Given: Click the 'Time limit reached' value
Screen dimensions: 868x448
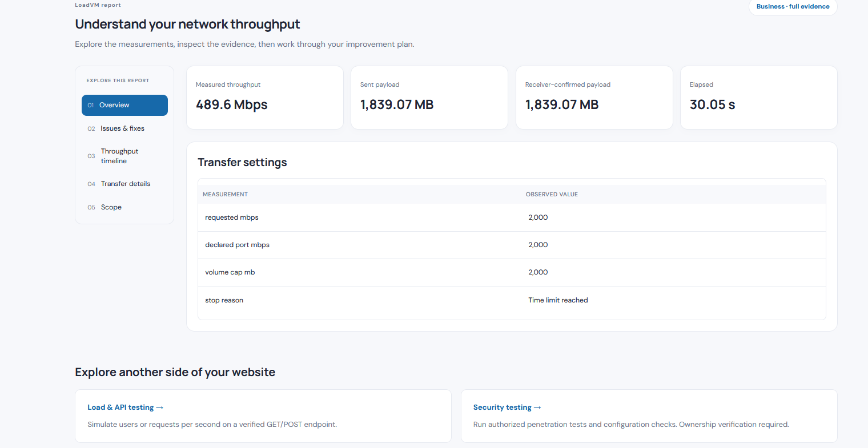Looking at the screenshot, I should coord(558,300).
